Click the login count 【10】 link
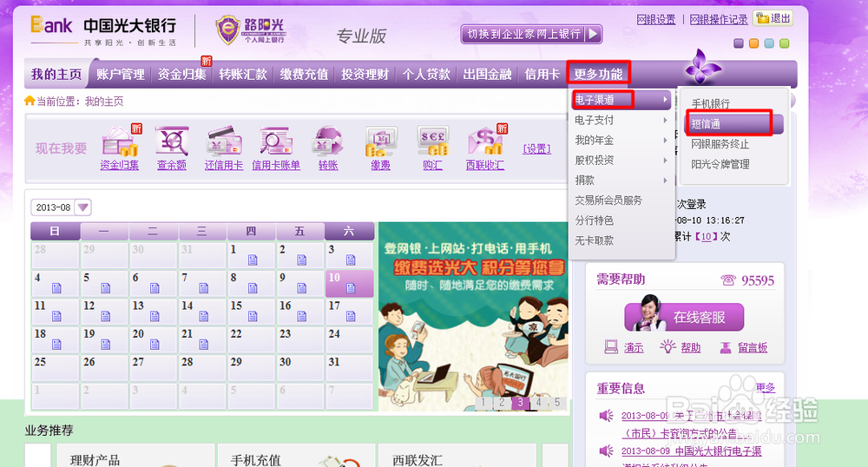This screenshot has height=467, width=868. tap(706, 236)
